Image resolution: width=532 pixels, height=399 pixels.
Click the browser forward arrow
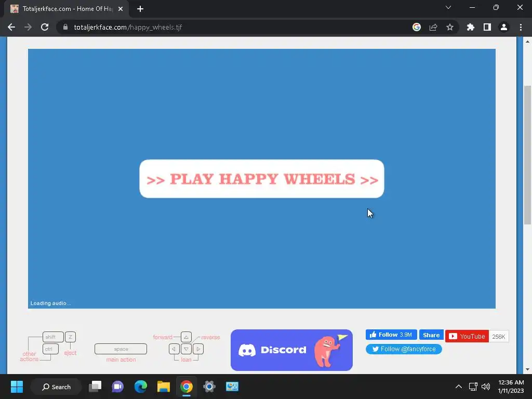coord(28,27)
